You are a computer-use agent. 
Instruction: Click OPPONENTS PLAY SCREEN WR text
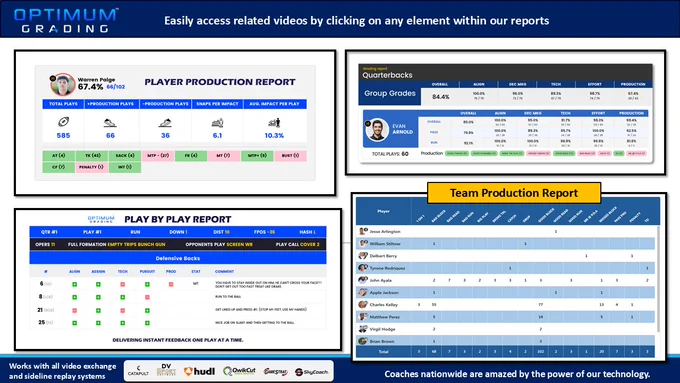coord(219,245)
